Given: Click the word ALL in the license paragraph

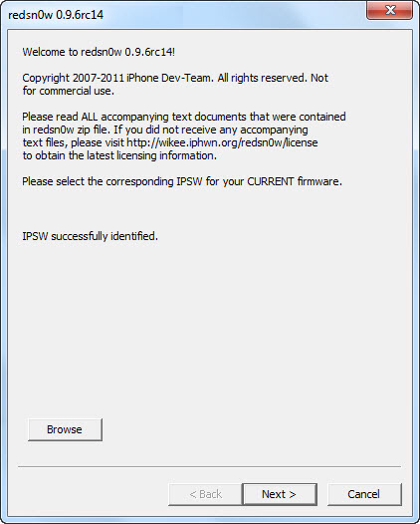Looking at the screenshot, I should tap(90, 117).
